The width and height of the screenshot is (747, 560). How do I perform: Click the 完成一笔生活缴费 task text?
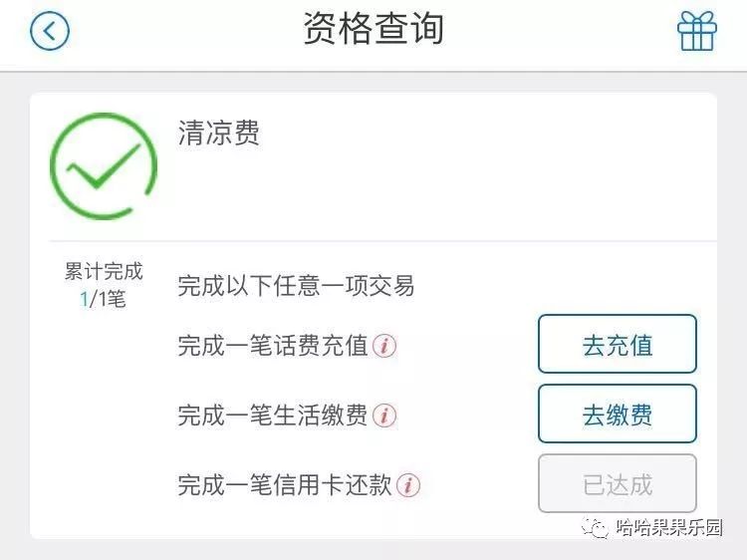pyautogui.click(x=273, y=415)
